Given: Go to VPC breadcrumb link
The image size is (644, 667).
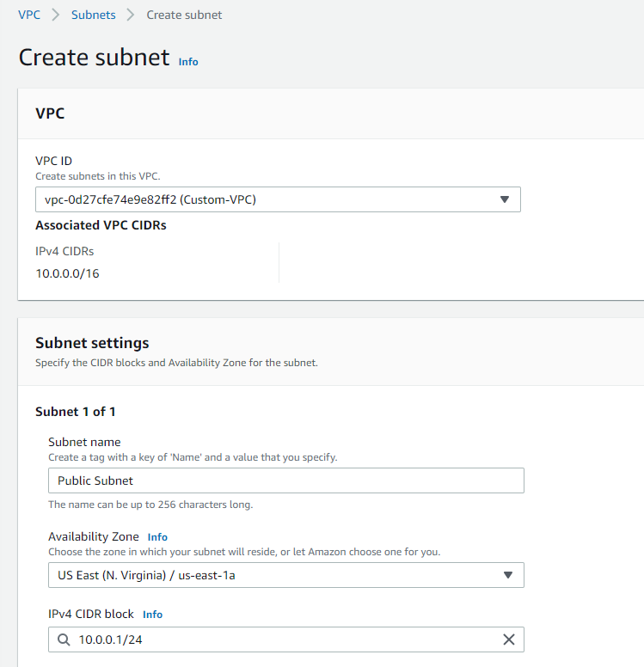Looking at the screenshot, I should [29, 15].
